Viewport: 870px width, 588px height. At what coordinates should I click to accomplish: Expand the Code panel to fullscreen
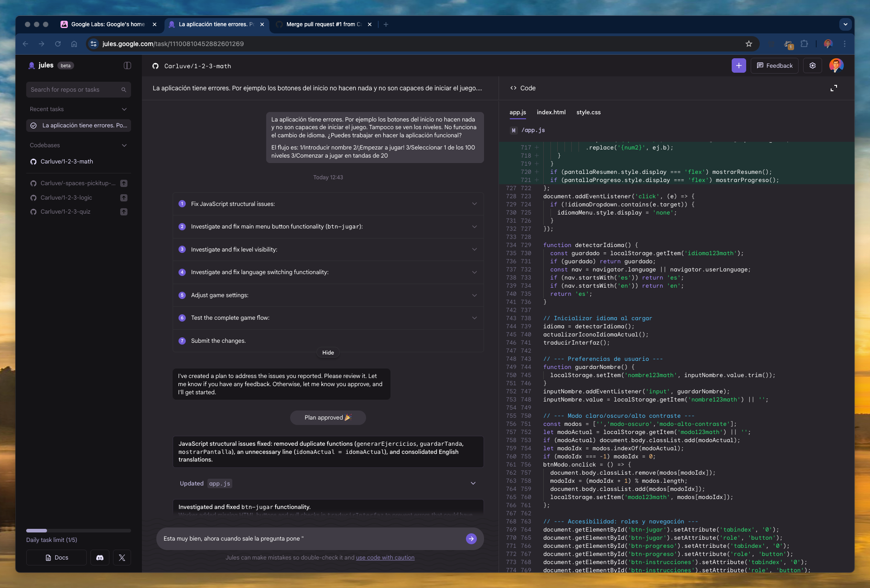pyautogui.click(x=834, y=88)
